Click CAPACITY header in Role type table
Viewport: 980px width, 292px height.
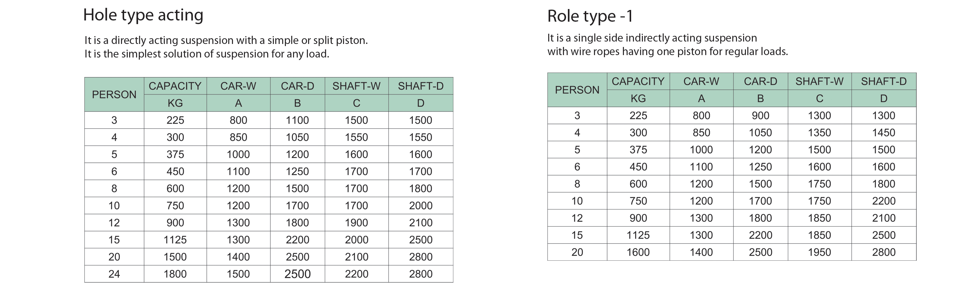(x=638, y=81)
